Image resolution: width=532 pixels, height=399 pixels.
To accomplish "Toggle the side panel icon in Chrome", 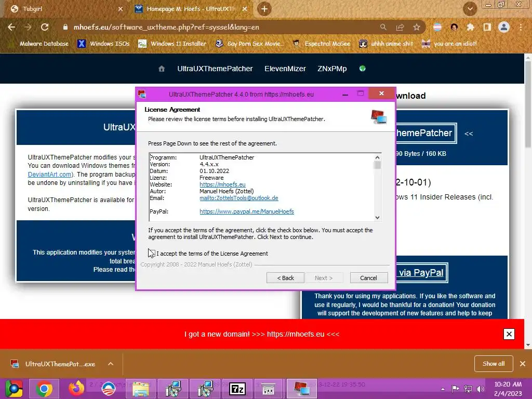I will (487, 27).
